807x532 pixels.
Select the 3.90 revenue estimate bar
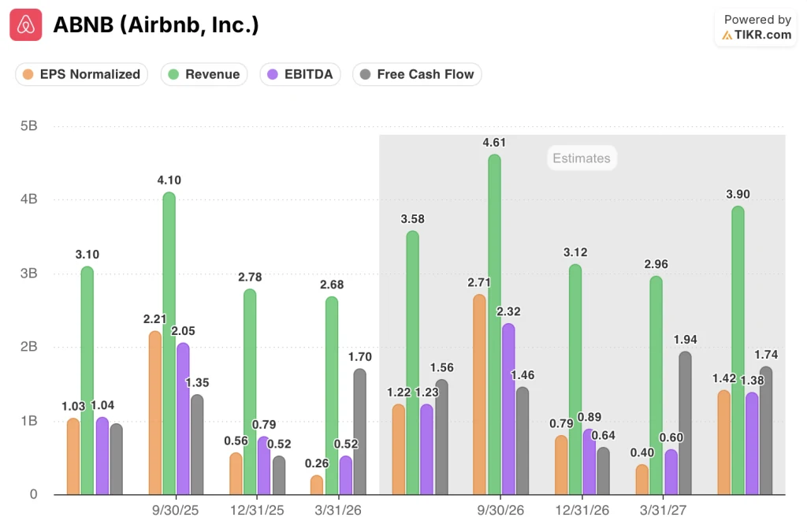738,351
